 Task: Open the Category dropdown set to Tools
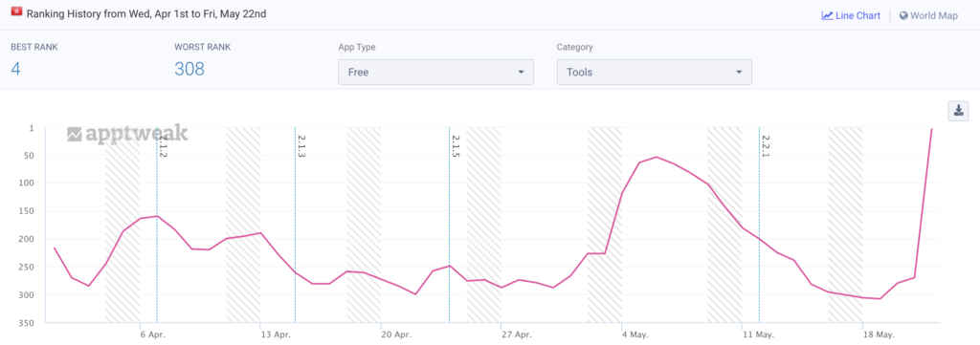655,72
